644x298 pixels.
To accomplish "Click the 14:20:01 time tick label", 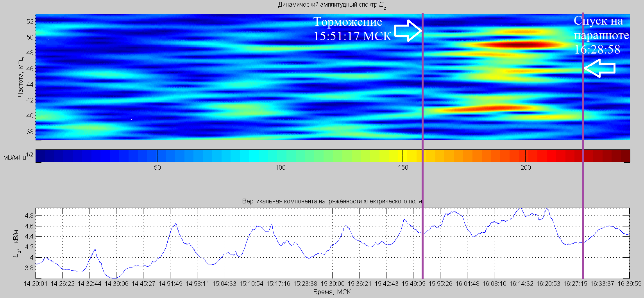I will click(x=36, y=284).
